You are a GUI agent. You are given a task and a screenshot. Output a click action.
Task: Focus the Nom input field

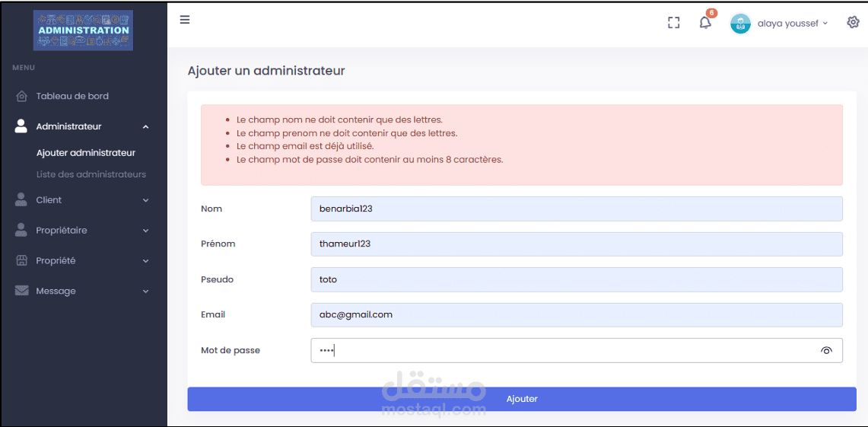click(x=577, y=209)
